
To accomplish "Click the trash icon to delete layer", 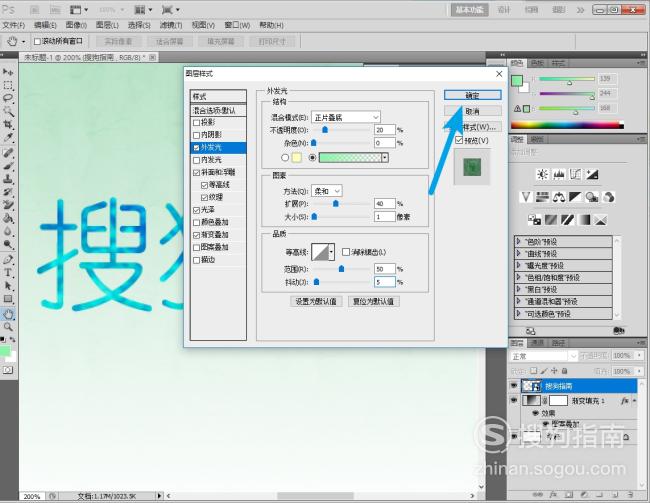I will point(630,495).
